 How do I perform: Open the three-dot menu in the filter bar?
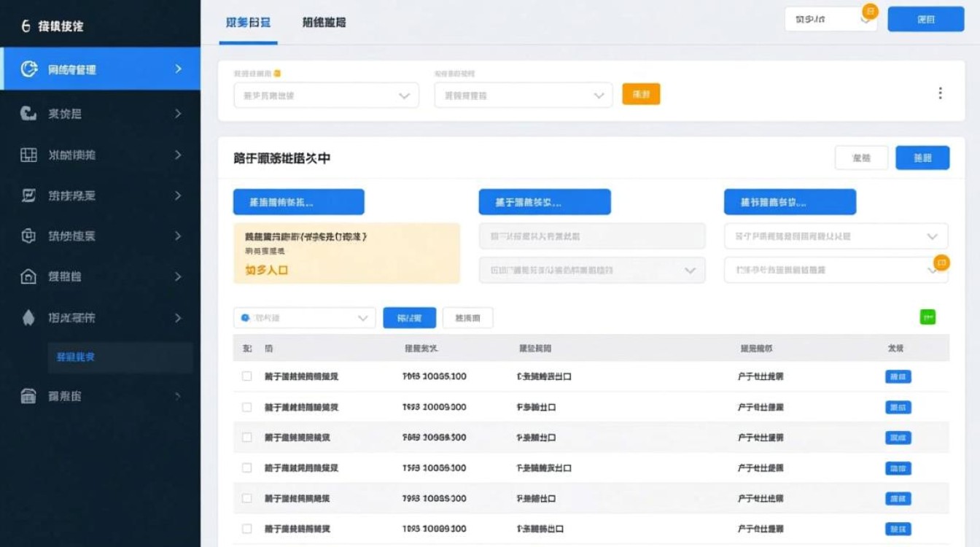click(940, 93)
